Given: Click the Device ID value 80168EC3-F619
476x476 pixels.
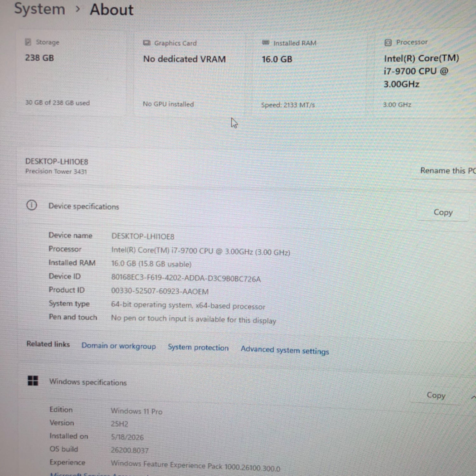Looking at the screenshot, I should [186, 278].
